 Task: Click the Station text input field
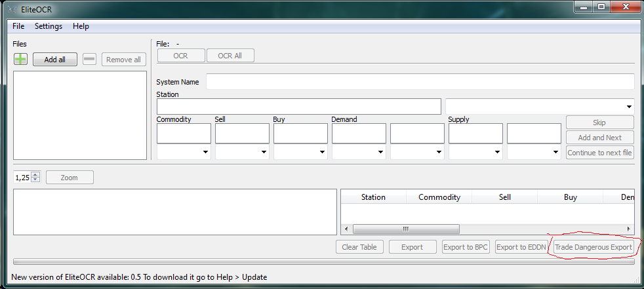point(298,106)
